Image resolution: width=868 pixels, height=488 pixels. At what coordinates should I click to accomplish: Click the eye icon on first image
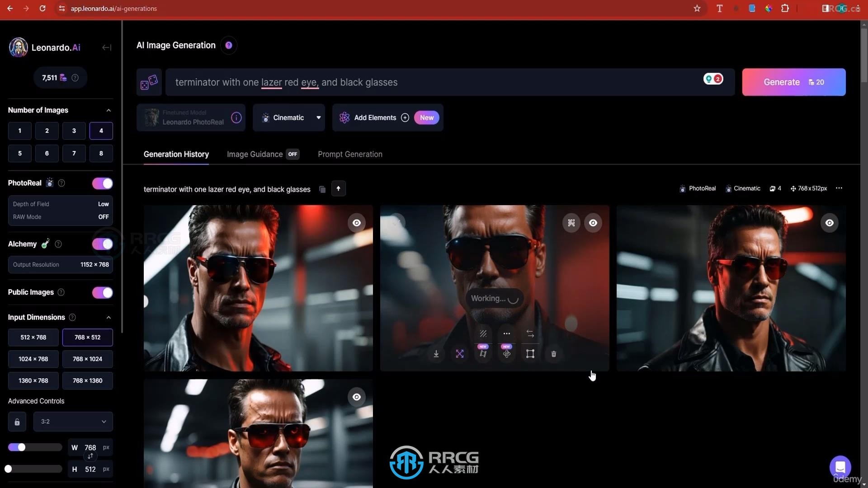click(357, 223)
